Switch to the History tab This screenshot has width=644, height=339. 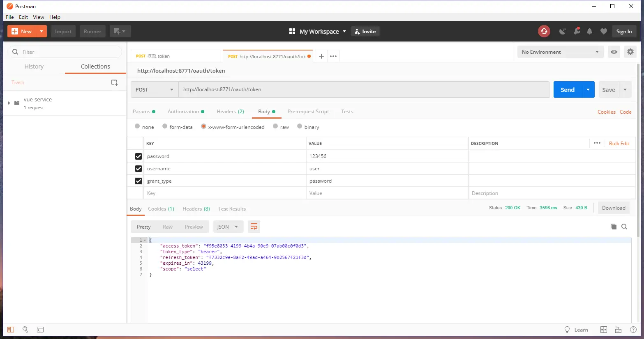(34, 66)
